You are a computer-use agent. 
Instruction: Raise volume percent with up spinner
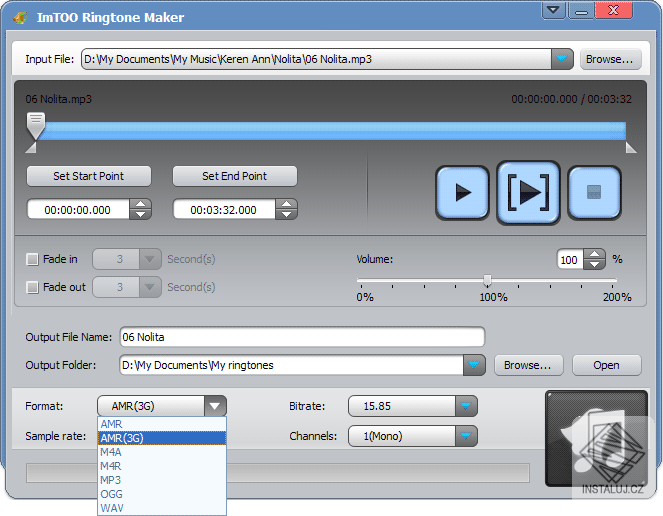coord(594,254)
